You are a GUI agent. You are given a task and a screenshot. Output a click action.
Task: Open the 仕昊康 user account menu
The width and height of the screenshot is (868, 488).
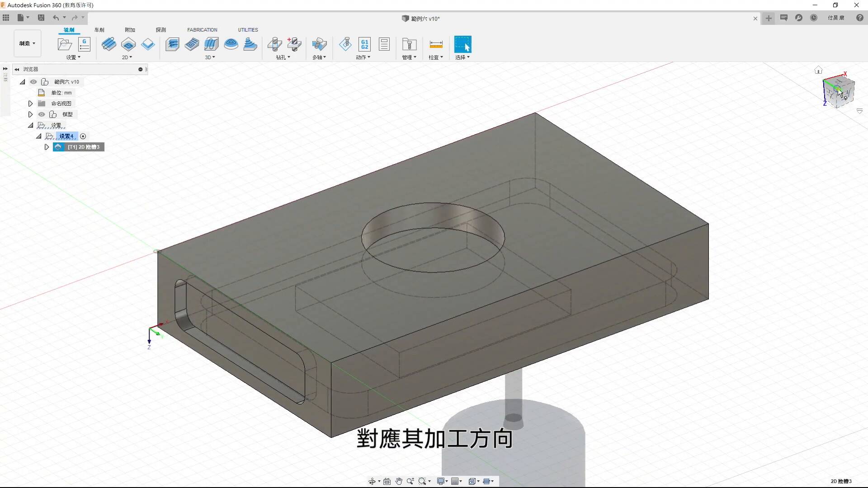click(836, 18)
